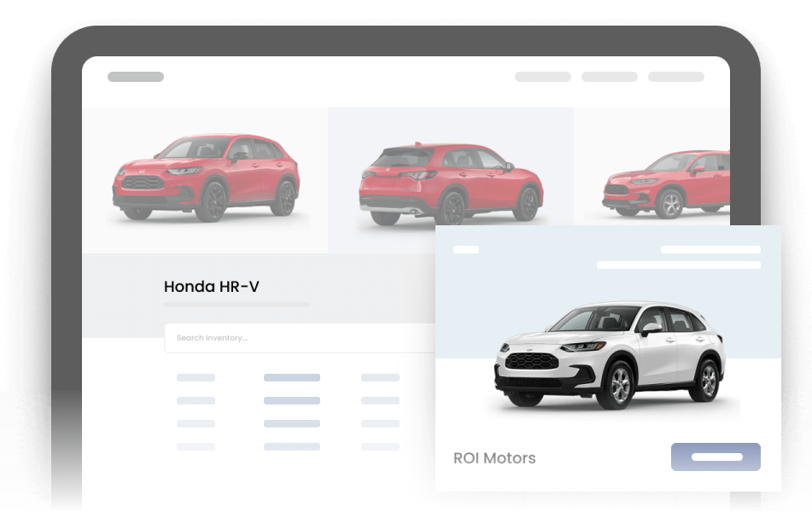The width and height of the screenshot is (812, 512).
Task: Click the gray logo placeholder in header
Action: 136,77
